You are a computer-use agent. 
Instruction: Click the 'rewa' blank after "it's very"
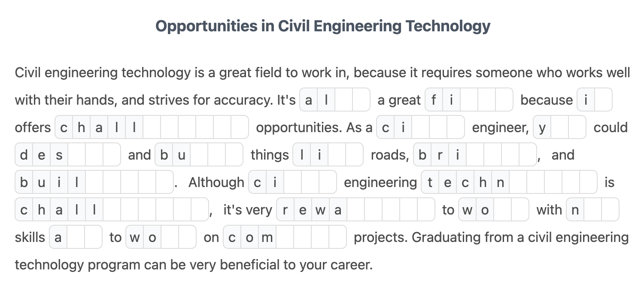coord(355,210)
